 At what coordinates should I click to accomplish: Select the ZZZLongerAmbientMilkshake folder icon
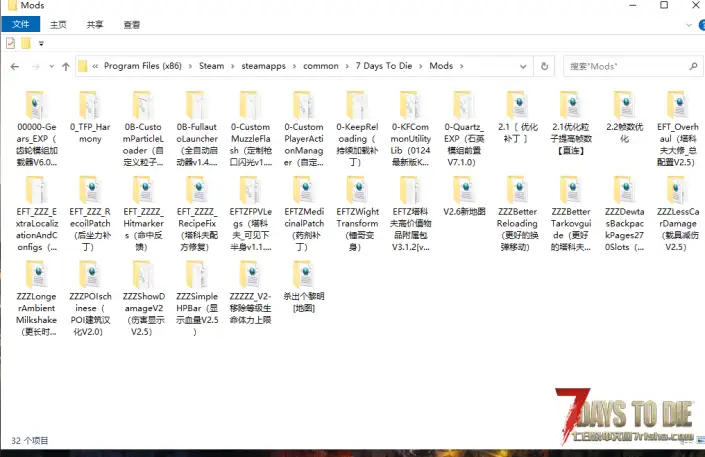(36, 274)
